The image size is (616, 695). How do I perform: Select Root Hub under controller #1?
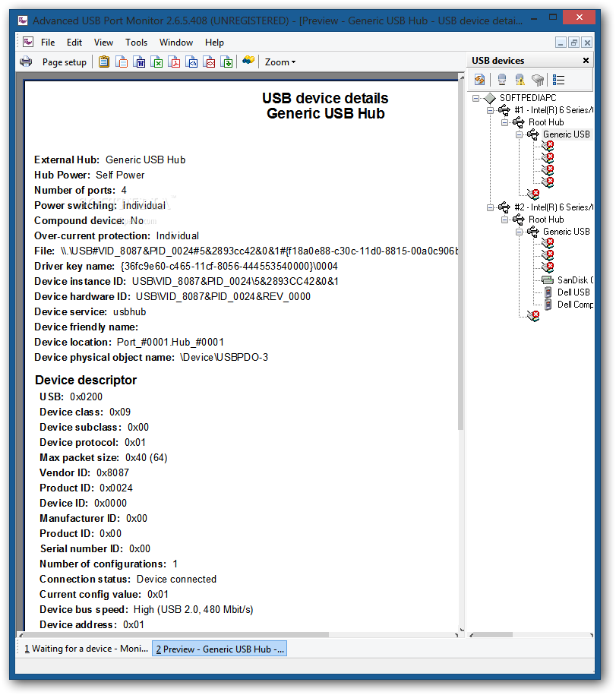[546, 122]
